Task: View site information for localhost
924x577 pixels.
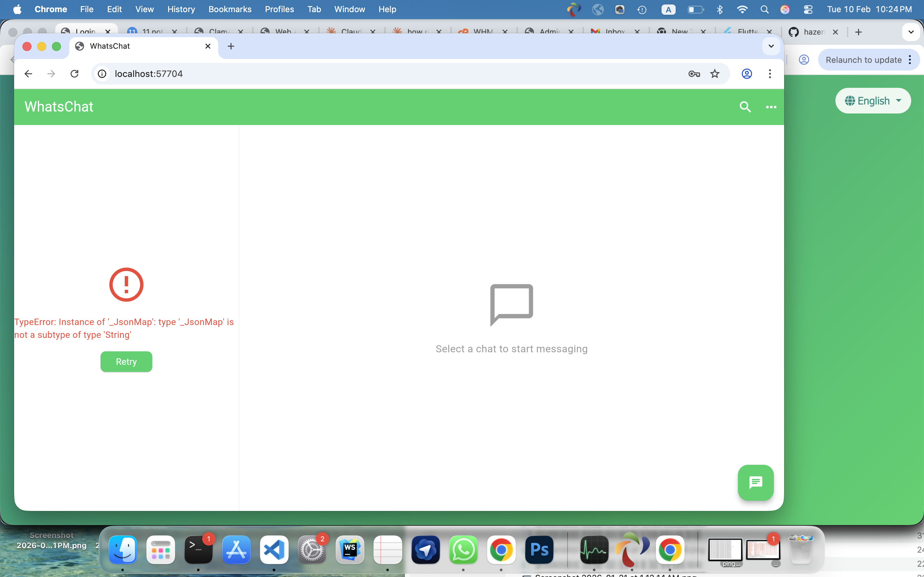Action: (x=102, y=74)
